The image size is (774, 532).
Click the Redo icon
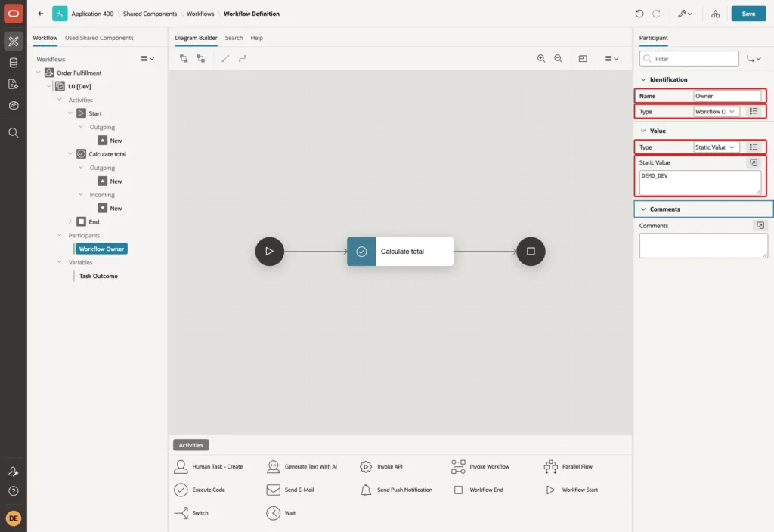pos(656,14)
